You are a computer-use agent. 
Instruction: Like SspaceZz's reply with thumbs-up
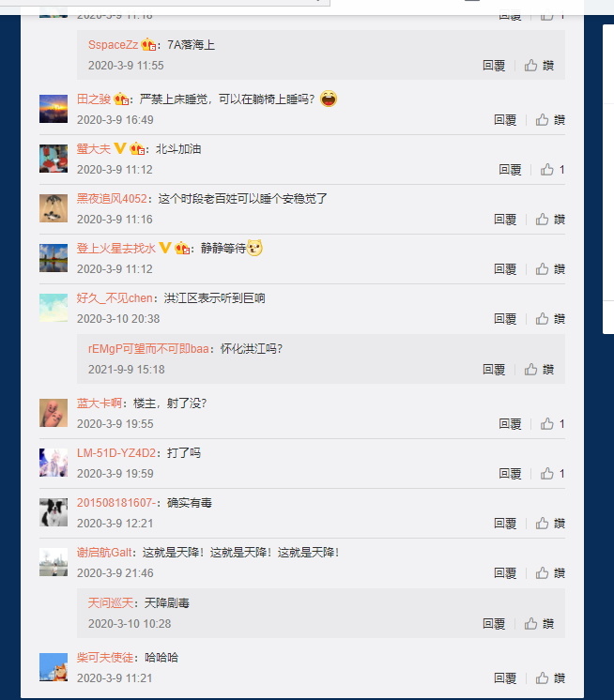539,66
